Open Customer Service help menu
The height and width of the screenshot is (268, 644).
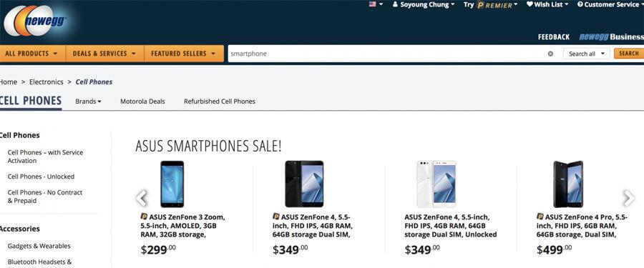610,4
